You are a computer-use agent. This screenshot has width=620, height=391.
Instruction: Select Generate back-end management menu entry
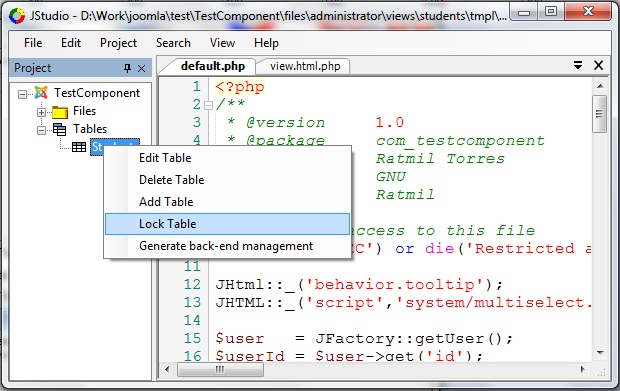227,246
